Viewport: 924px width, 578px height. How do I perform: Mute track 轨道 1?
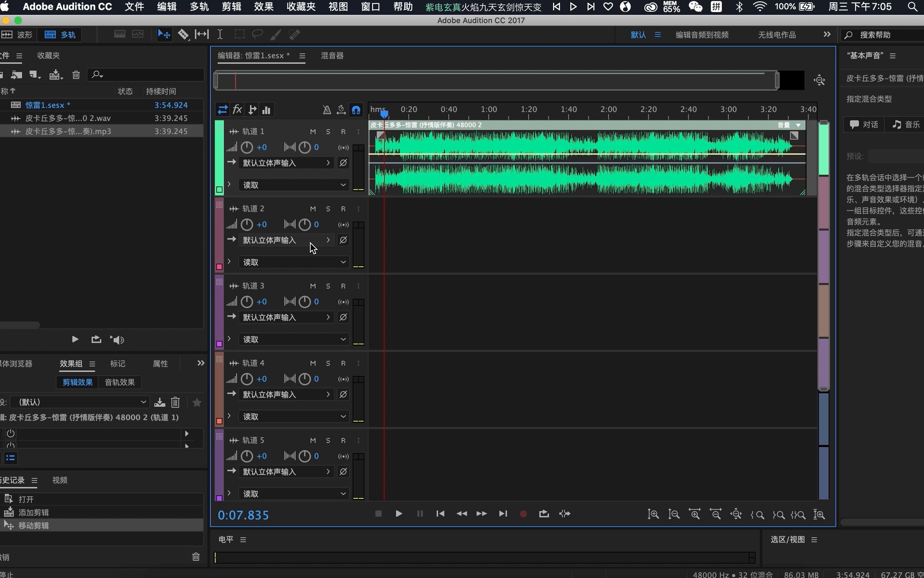click(313, 132)
